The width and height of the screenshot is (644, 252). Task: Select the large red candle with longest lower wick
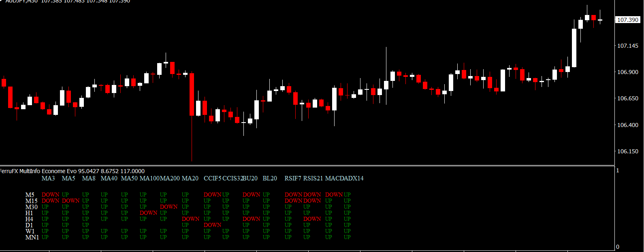pyautogui.click(x=192, y=94)
